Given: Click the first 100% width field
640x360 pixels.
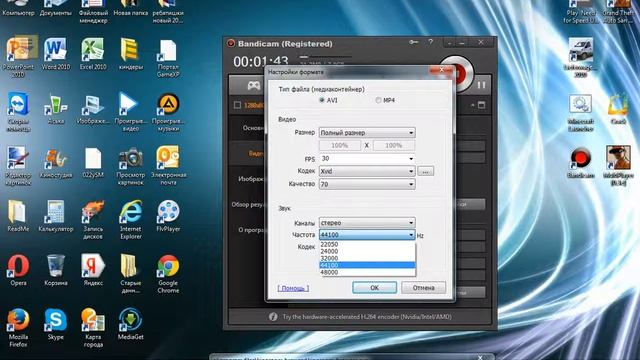Looking at the screenshot, I should (x=340, y=145).
